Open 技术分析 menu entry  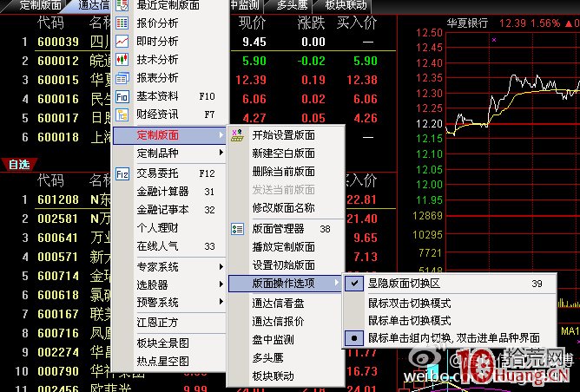[x=157, y=60]
